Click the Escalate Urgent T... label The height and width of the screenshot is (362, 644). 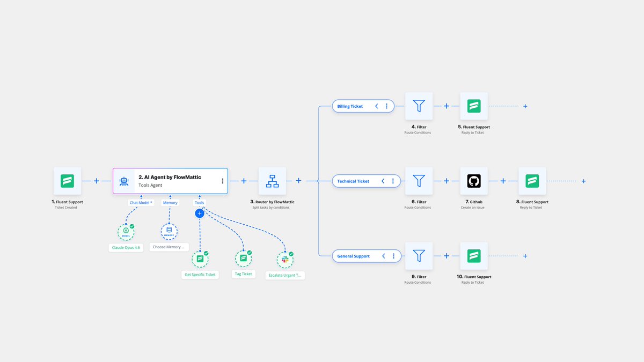286,275
